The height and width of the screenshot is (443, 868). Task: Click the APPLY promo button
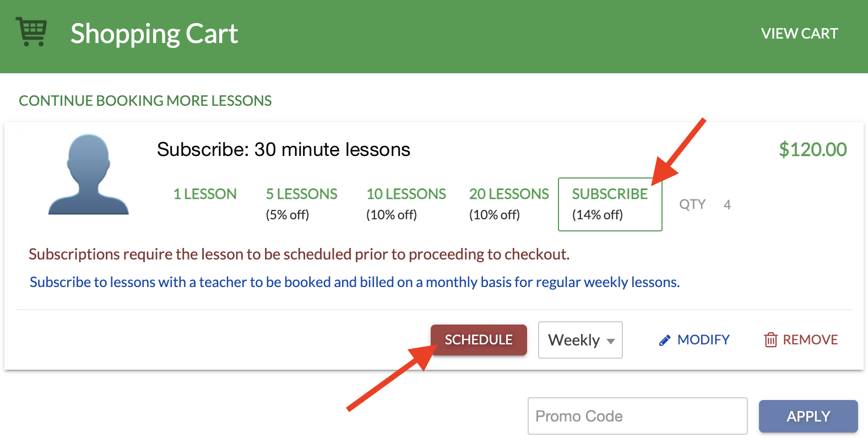tap(809, 416)
